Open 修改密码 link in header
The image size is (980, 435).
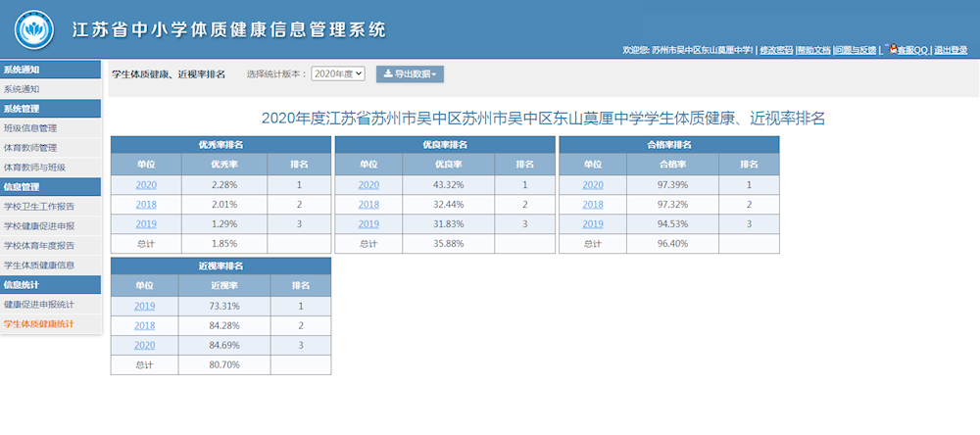[776, 50]
